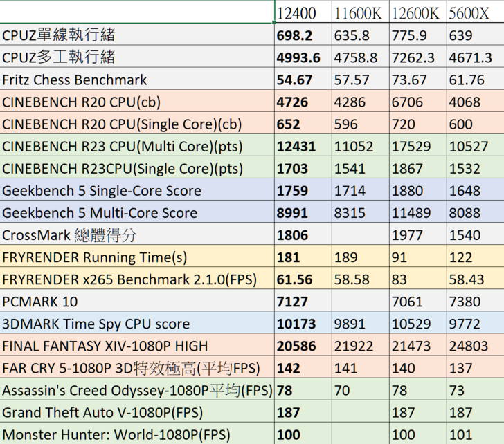
Task: Select the bold 698.2 value cell
Action: [303, 34]
